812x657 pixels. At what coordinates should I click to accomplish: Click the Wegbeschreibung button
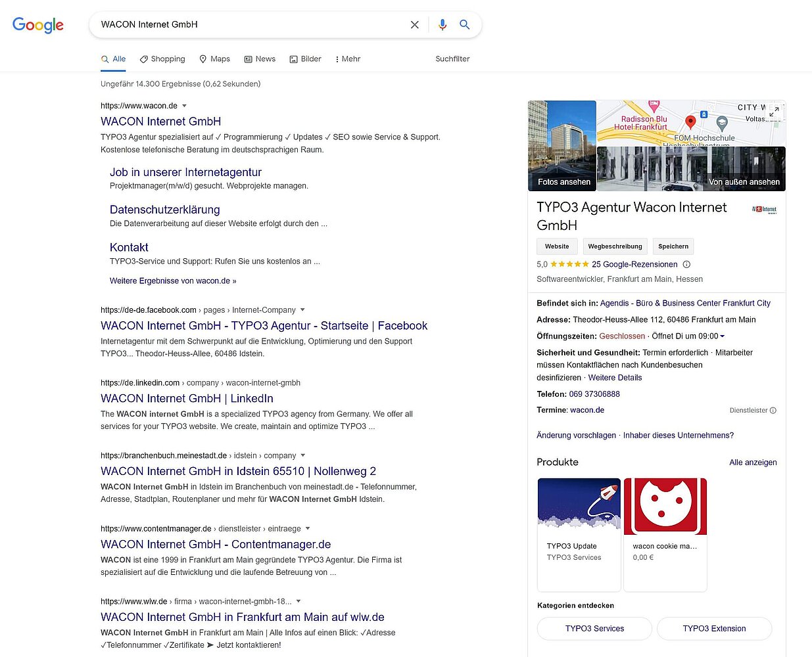coord(615,246)
